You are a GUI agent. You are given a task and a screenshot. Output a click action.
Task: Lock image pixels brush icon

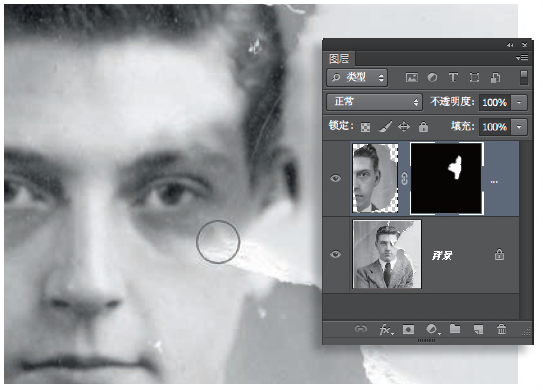pos(385,126)
